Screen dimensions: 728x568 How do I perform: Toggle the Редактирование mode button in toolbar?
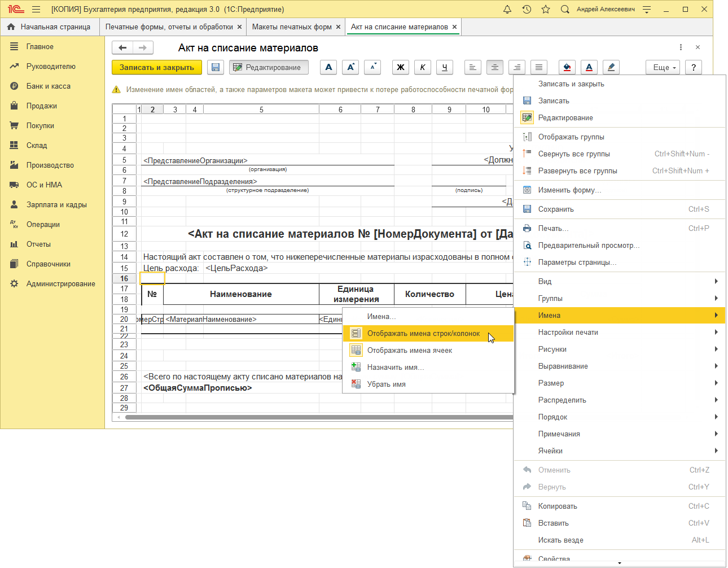[269, 67]
